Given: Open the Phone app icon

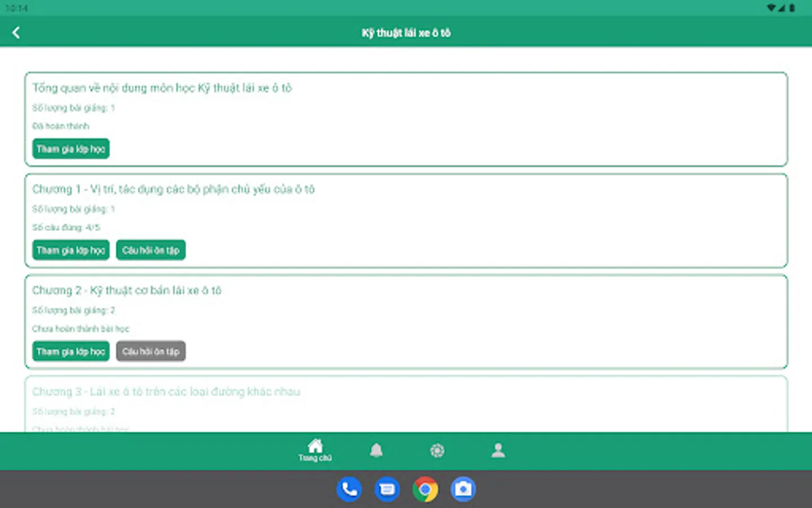Looking at the screenshot, I should coord(349,489).
